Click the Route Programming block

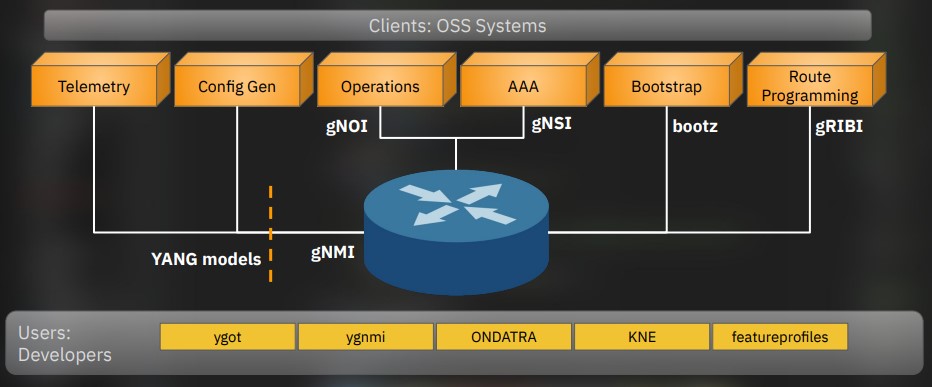point(816,80)
